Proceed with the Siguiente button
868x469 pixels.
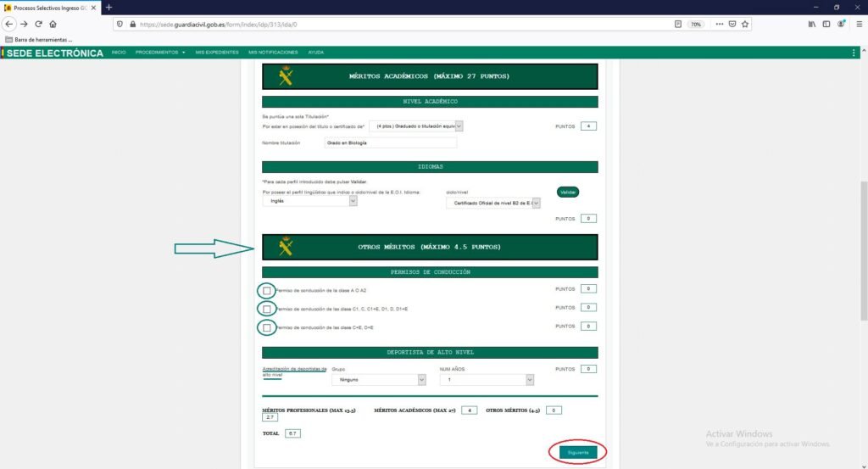[x=578, y=453]
